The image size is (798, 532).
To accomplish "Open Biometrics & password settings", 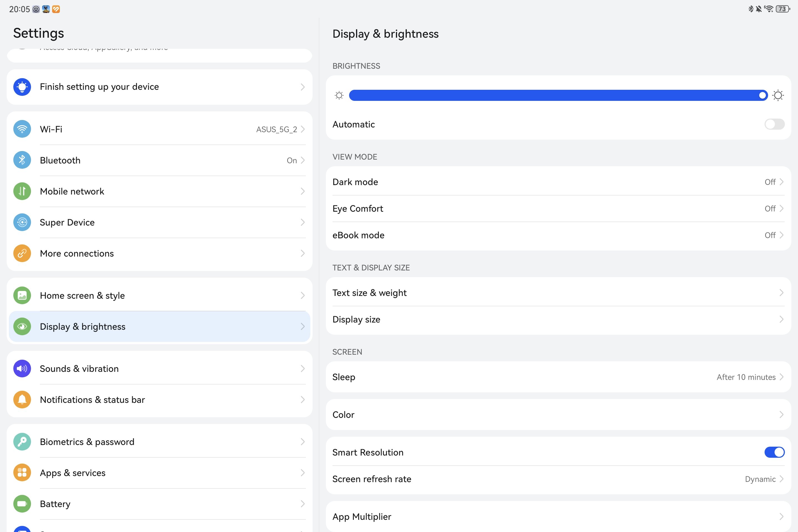I will [160, 442].
